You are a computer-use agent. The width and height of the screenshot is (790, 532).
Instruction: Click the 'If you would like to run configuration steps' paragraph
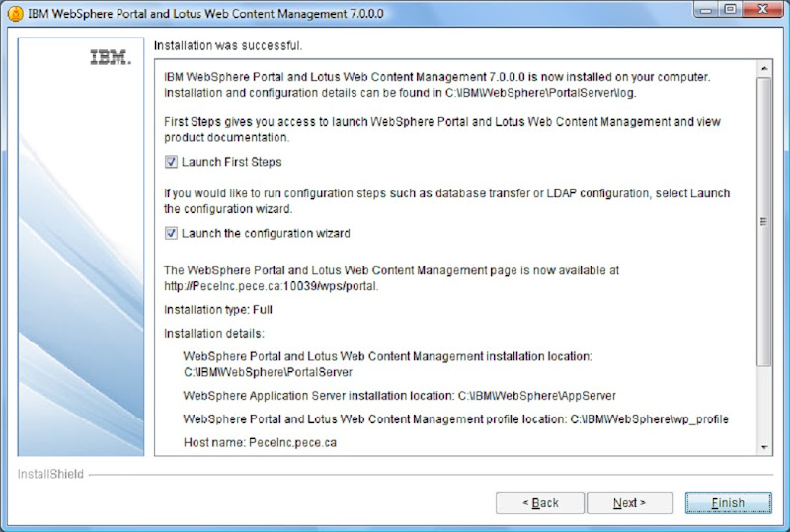click(447, 201)
